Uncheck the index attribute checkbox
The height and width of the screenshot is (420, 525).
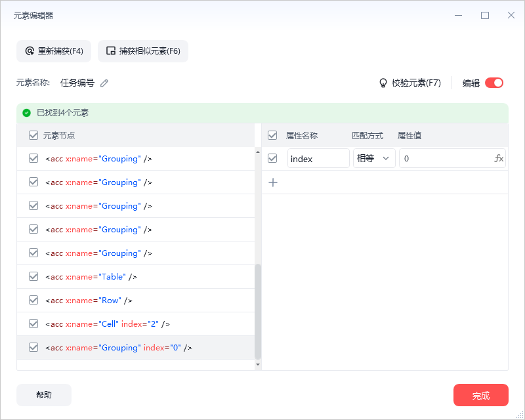point(272,158)
